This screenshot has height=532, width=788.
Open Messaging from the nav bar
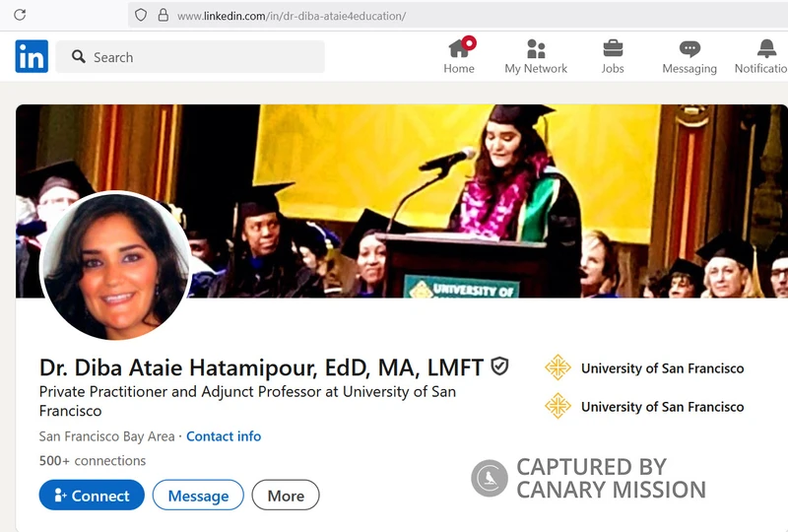[x=689, y=56]
